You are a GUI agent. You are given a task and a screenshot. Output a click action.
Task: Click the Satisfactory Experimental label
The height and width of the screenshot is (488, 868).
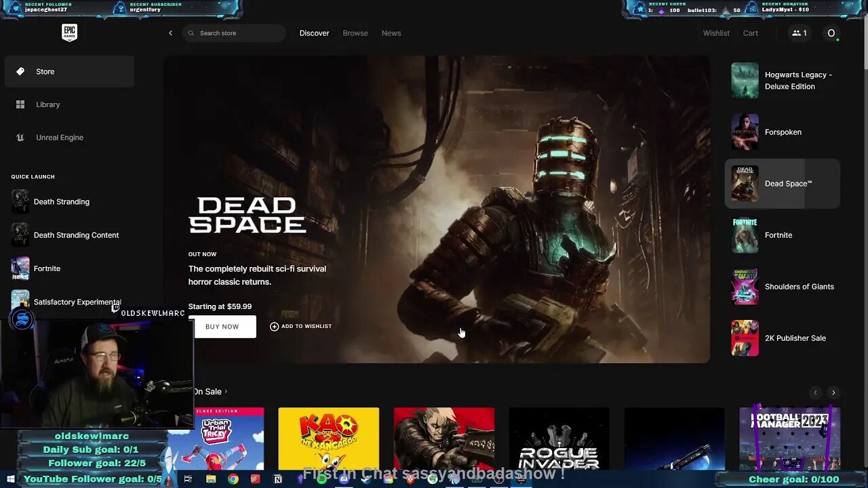77,302
